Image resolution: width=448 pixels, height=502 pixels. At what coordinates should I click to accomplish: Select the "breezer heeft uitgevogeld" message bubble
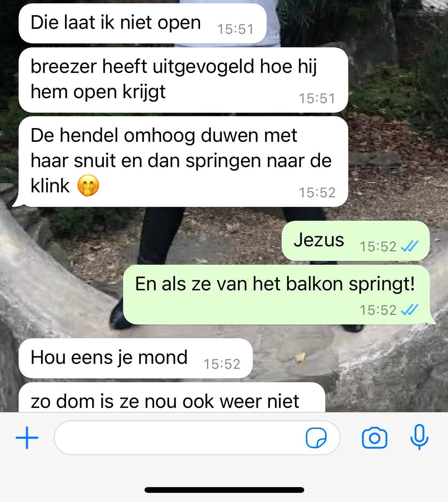click(x=183, y=80)
